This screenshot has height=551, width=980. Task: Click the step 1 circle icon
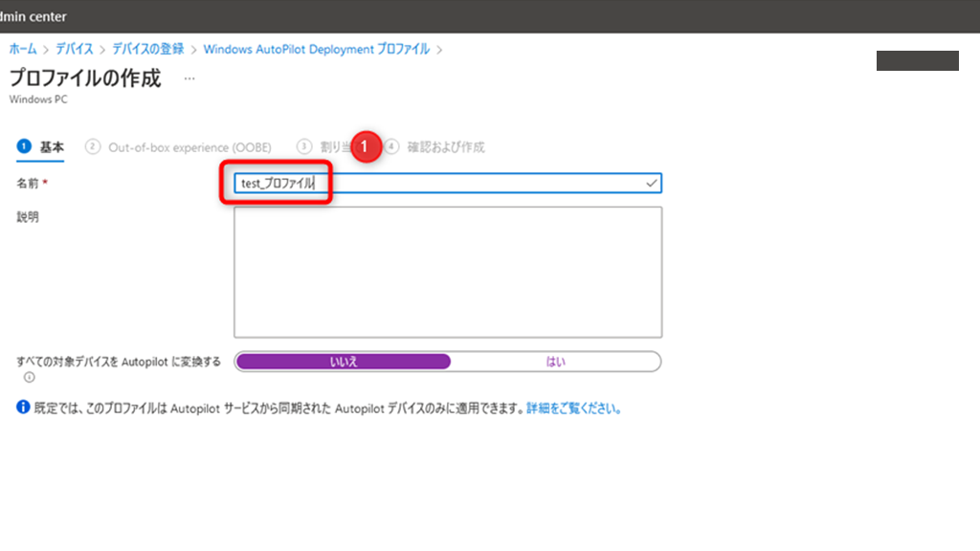pos(24,147)
